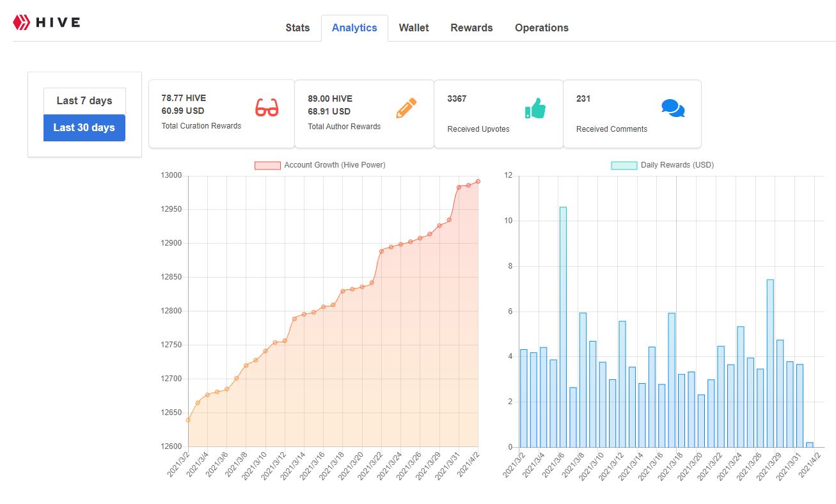Click the 231 comments count
The height and width of the screenshot is (504, 836).
[x=583, y=98]
